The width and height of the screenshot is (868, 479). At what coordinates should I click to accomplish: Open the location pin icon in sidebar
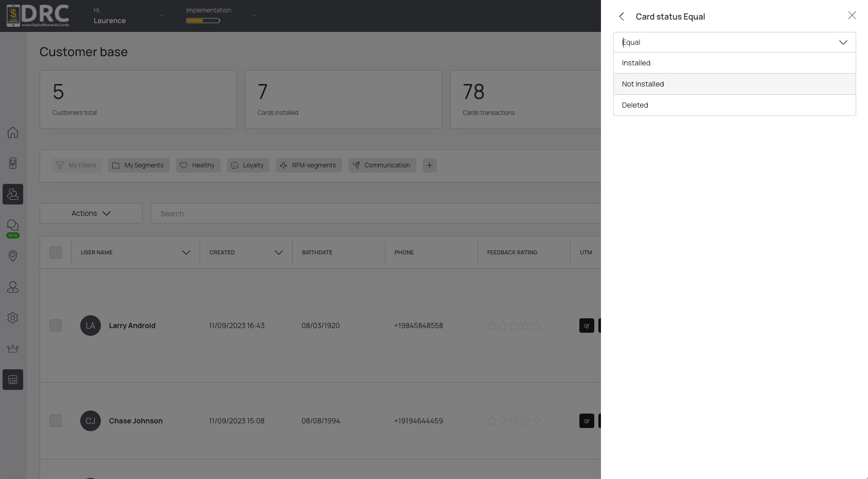tap(13, 256)
